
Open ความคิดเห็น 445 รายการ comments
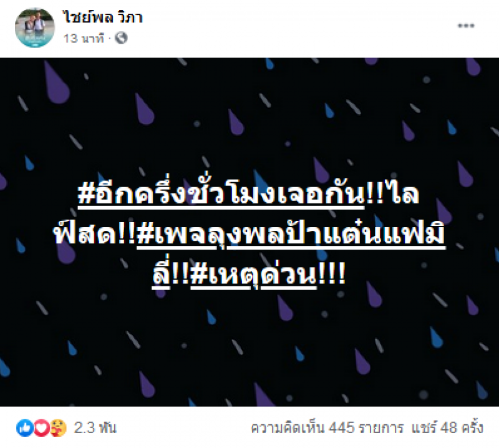point(327,427)
